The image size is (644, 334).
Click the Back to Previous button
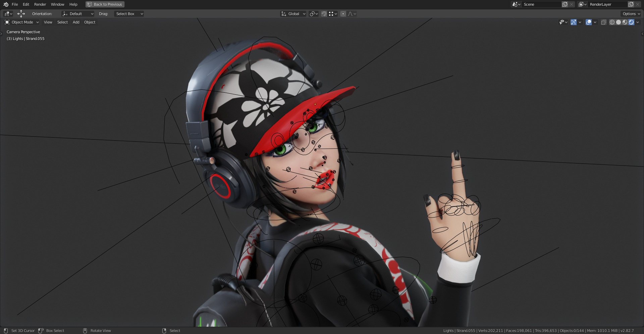[x=105, y=4]
